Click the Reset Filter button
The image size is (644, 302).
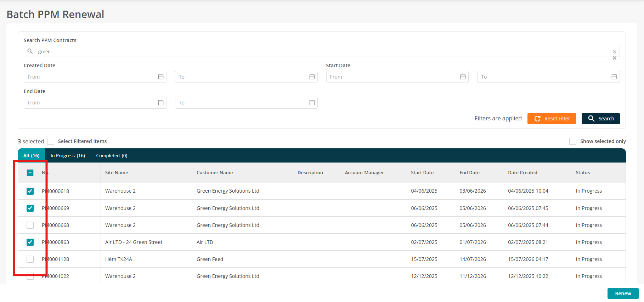tap(552, 119)
